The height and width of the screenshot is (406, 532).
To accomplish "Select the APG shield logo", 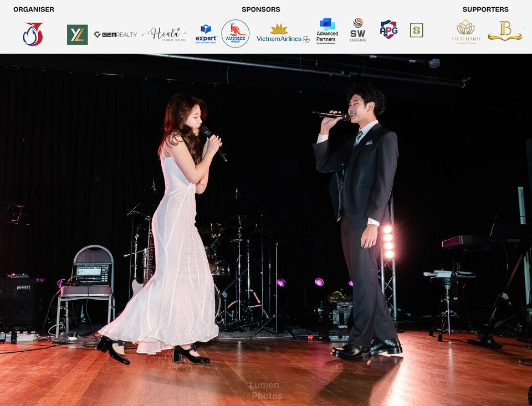I will click(389, 29).
